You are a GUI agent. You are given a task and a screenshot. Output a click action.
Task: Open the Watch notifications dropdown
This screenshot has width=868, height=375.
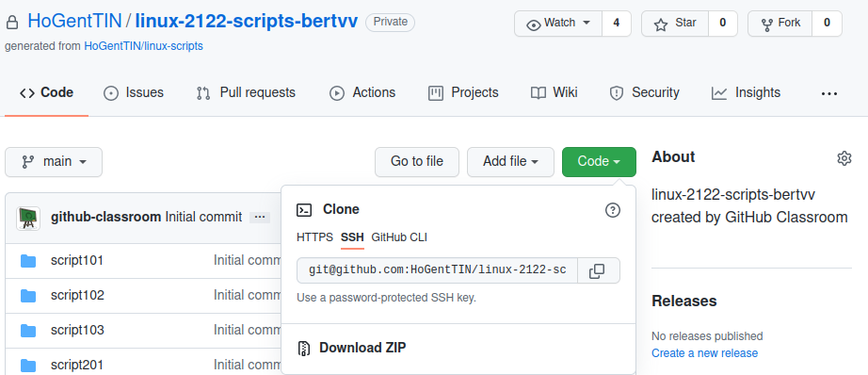point(558,24)
